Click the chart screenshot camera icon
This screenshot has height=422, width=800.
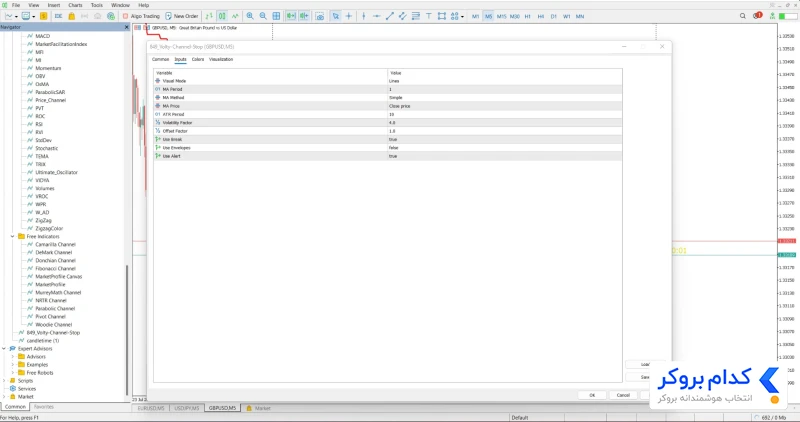[x=320, y=16]
